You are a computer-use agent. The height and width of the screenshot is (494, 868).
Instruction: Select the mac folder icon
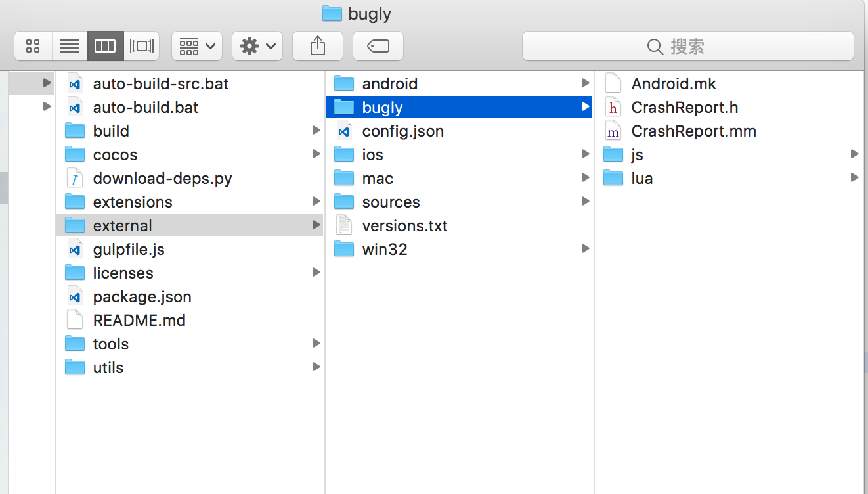(x=344, y=179)
